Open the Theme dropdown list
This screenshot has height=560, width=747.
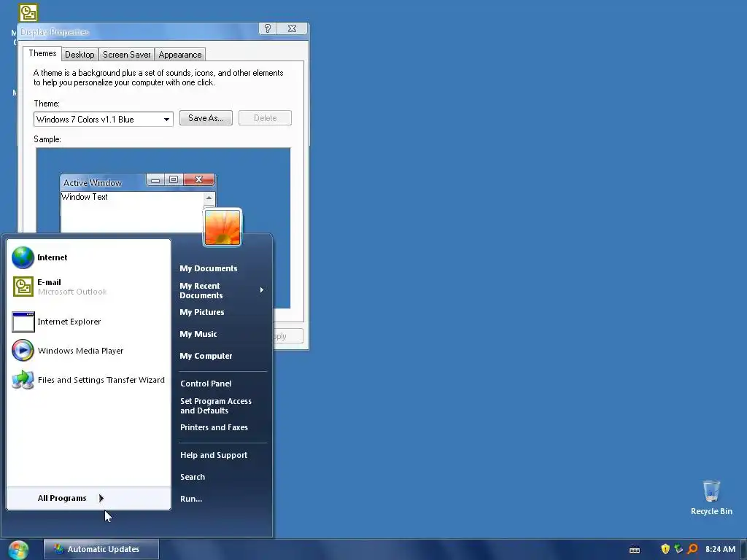(x=166, y=119)
